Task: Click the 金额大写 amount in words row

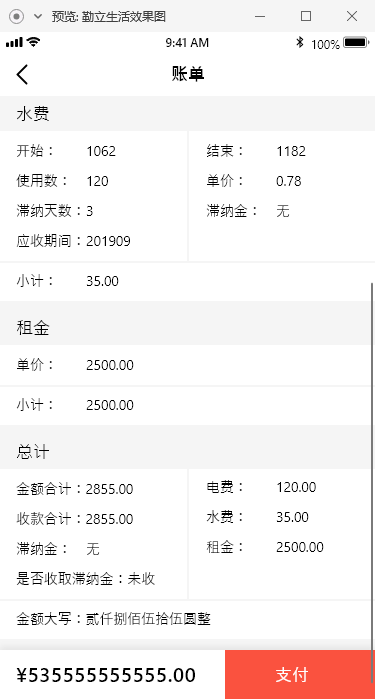Action: [185, 619]
